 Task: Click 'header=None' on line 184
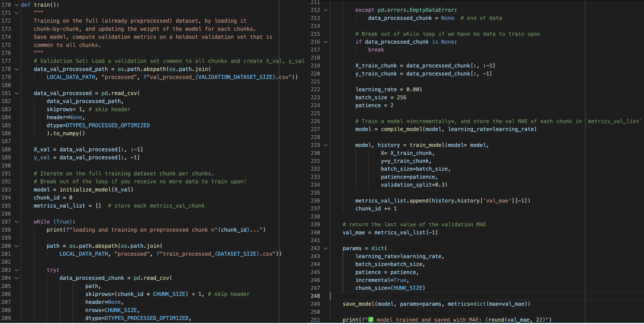pyautogui.click(x=64, y=117)
